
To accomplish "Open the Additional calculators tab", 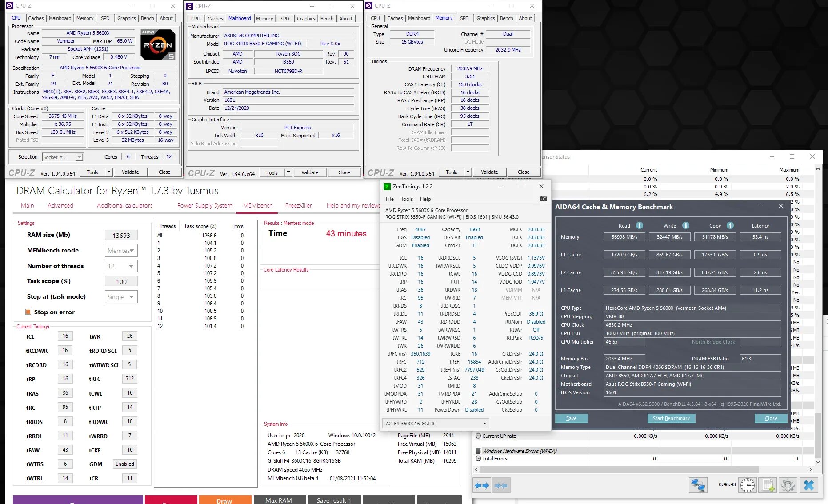I will [x=124, y=205].
